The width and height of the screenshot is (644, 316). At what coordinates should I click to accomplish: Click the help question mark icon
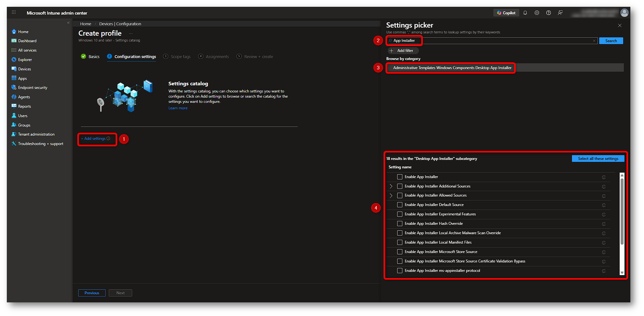549,13
